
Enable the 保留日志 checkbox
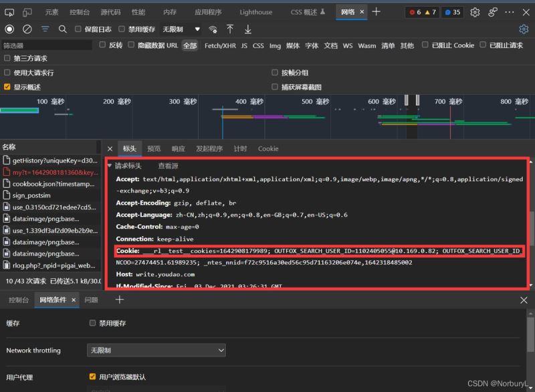click(79, 29)
